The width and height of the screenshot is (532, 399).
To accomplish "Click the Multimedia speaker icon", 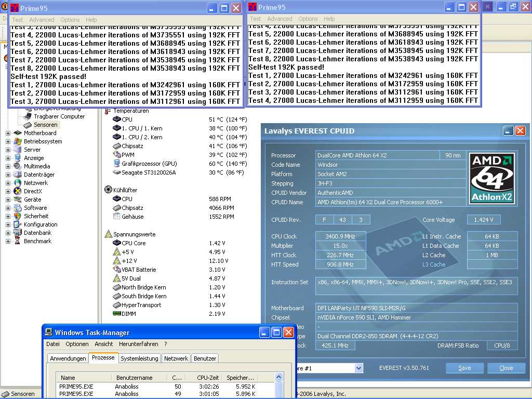I will [18, 166].
